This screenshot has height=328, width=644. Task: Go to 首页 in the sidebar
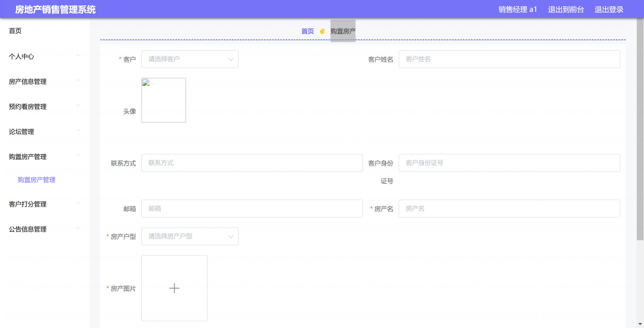[x=15, y=30]
